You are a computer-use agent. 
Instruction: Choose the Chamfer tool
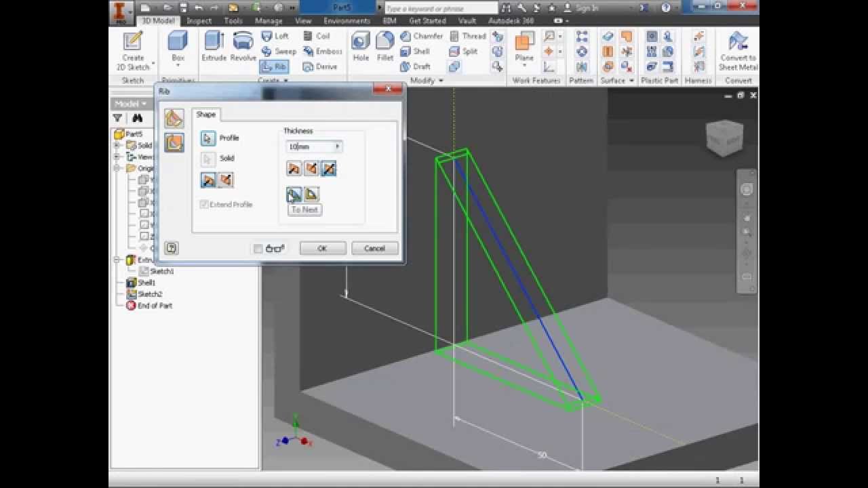421,36
